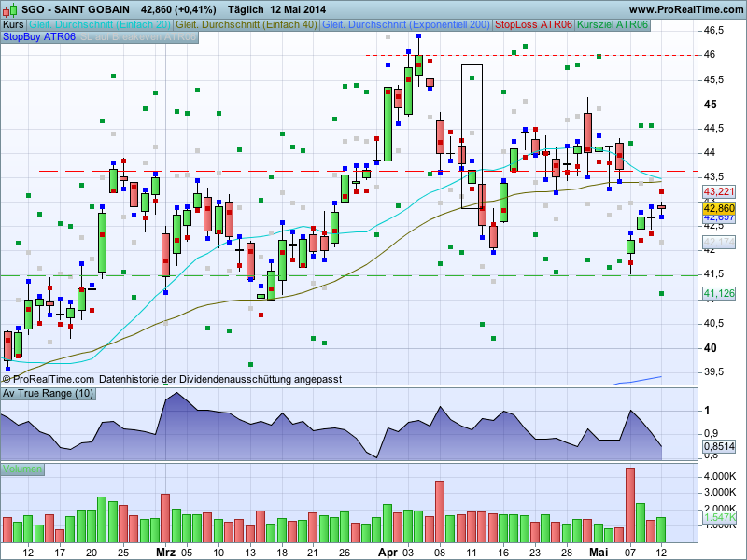Click the 0,8514 ATR value tag
747x560 pixels.
pos(719,447)
